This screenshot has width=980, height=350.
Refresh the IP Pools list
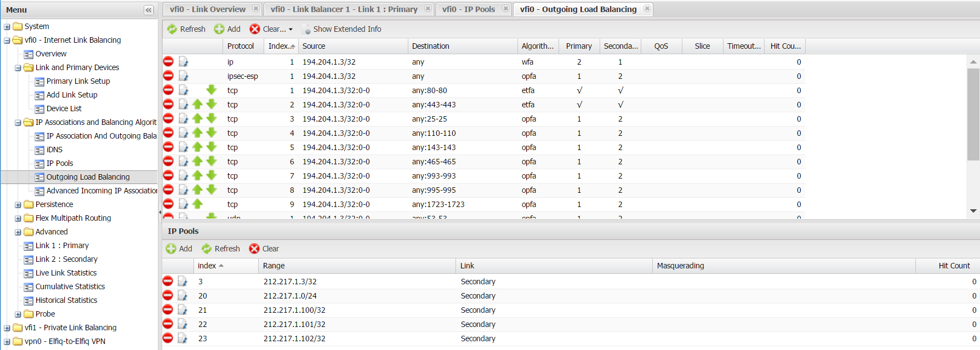click(x=221, y=249)
